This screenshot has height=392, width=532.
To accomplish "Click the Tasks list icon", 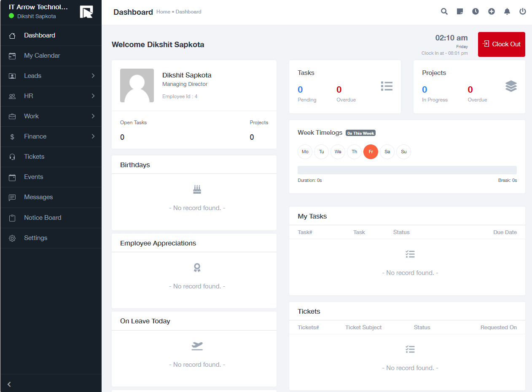I will 387,86.
